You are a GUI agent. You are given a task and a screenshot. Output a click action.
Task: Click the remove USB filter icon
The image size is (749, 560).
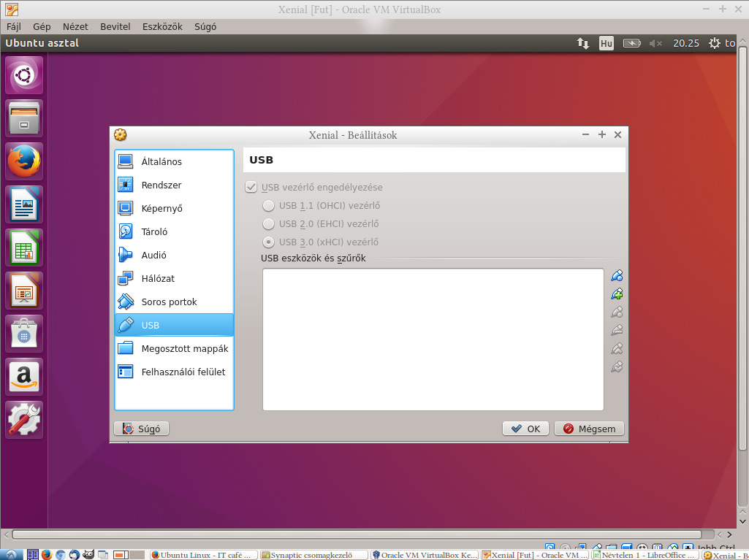[x=617, y=330]
